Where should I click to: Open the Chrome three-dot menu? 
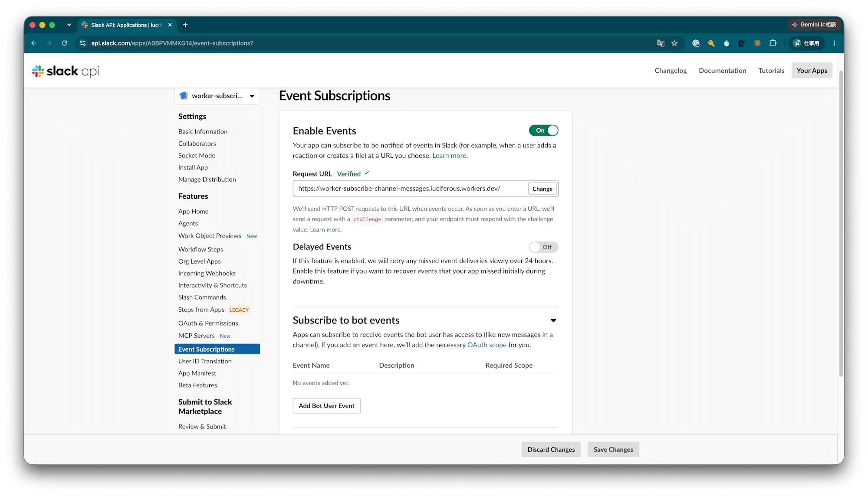834,43
